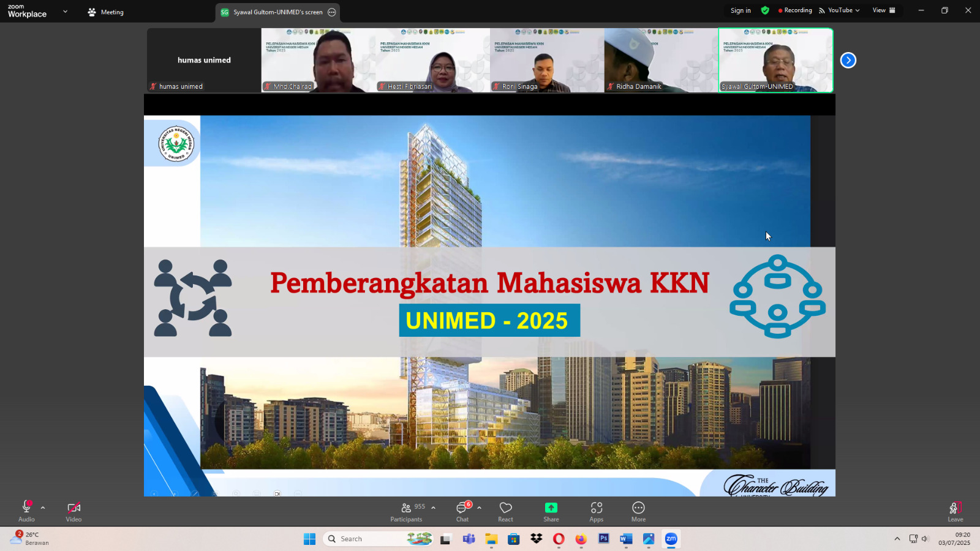Screen dimensions: 980x551
Task: Show next participants with blue arrow
Action: (848, 60)
